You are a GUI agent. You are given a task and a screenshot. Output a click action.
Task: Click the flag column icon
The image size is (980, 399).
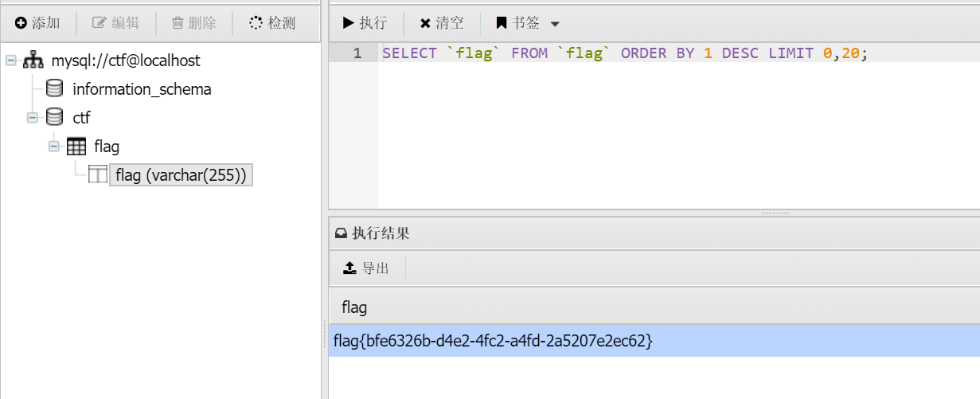click(97, 175)
